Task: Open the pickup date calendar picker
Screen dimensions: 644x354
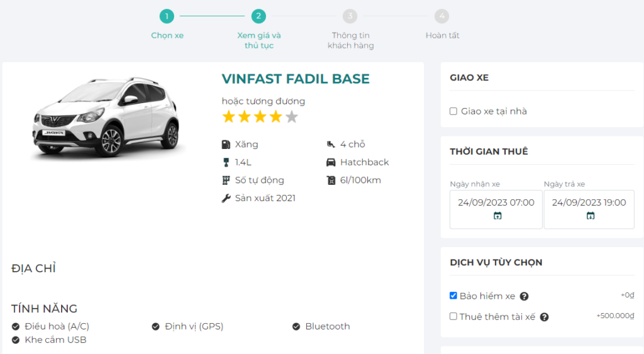Action: 497,216
